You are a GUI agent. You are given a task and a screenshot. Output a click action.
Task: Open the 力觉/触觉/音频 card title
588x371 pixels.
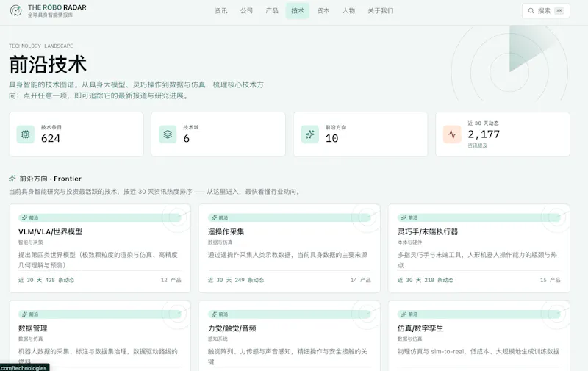(x=232, y=328)
